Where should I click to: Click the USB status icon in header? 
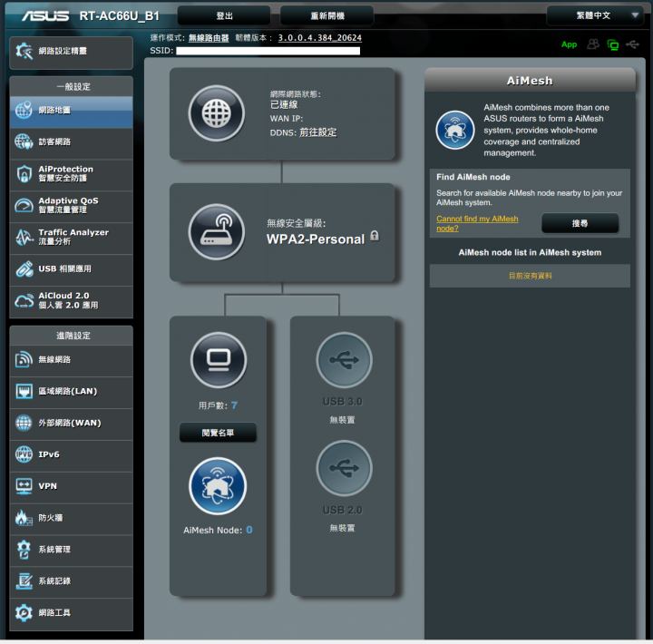pyautogui.click(x=632, y=44)
